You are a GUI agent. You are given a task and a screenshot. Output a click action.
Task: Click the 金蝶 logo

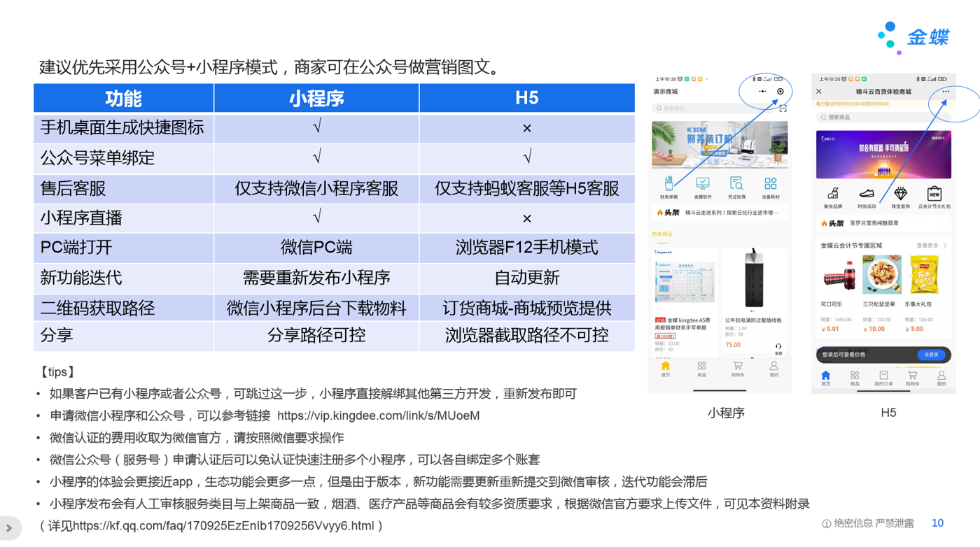coord(913,37)
